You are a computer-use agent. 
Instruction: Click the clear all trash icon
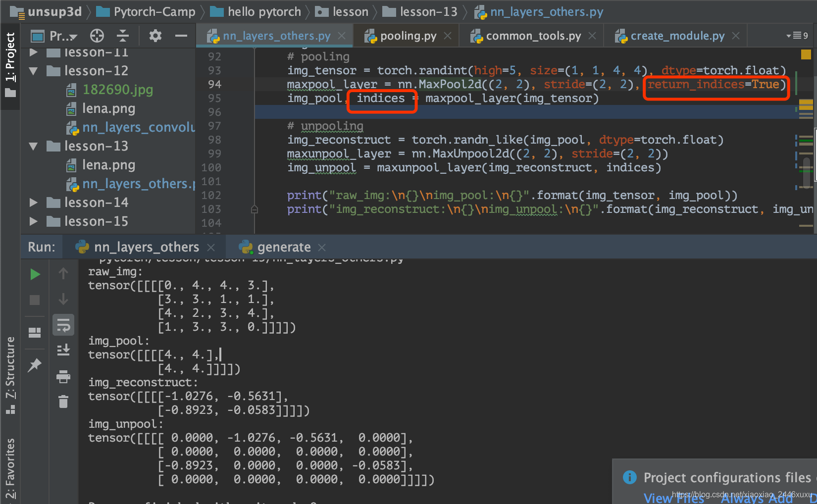tap(63, 402)
